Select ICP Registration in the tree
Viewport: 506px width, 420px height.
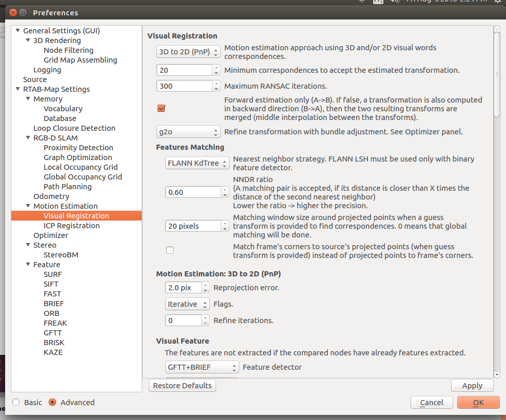coord(71,226)
